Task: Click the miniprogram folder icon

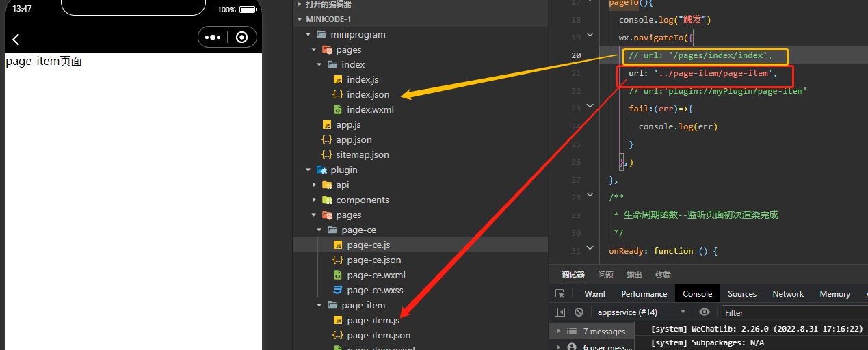Action: [x=321, y=34]
